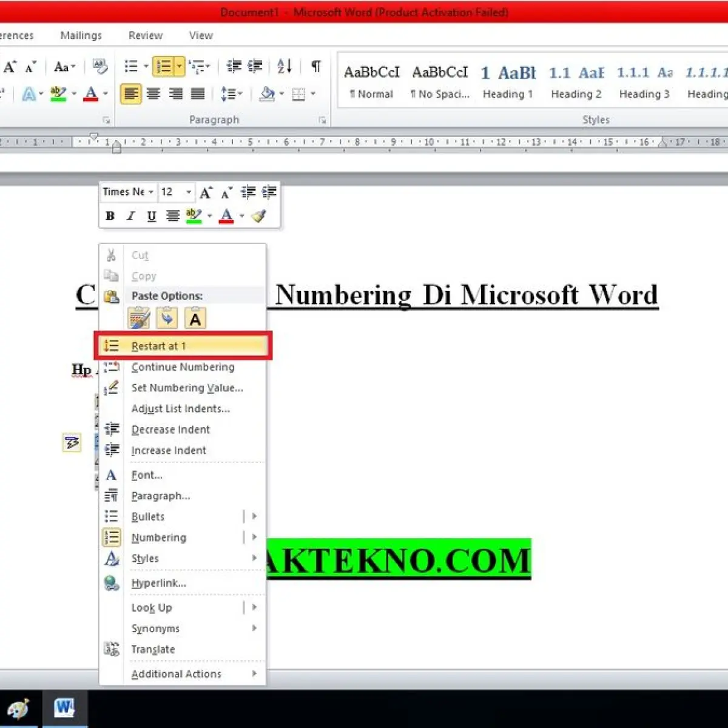The height and width of the screenshot is (728, 728).
Task: Click Word icon in taskbar
Action: (64, 709)
